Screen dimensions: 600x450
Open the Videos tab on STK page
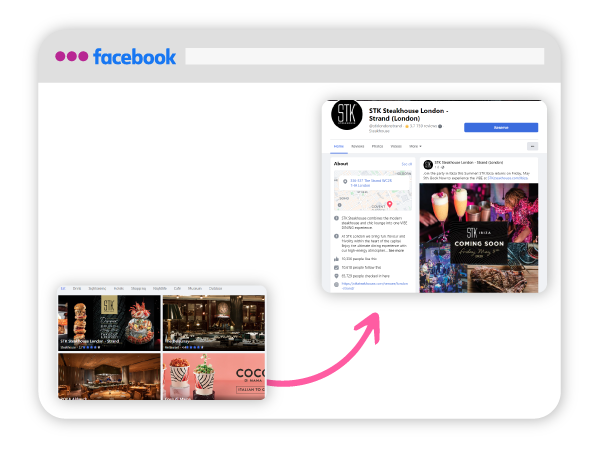click(x=396, y=146)
